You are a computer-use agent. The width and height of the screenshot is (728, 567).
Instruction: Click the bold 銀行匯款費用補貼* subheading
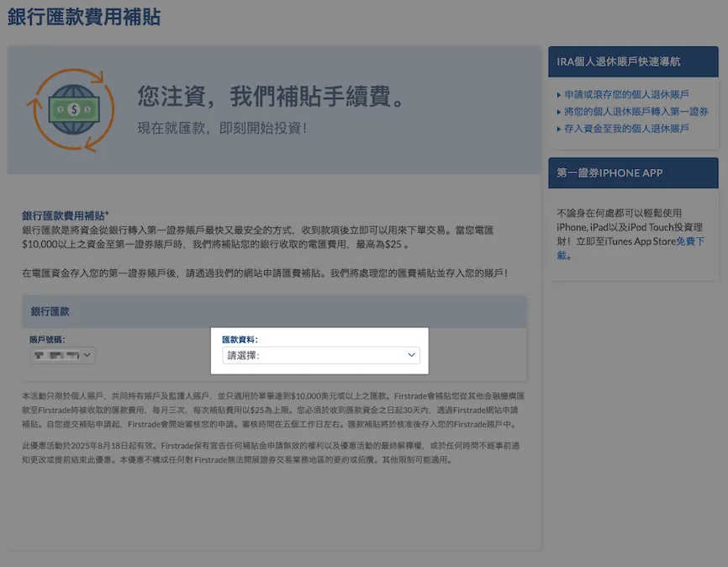click(66, 216)
